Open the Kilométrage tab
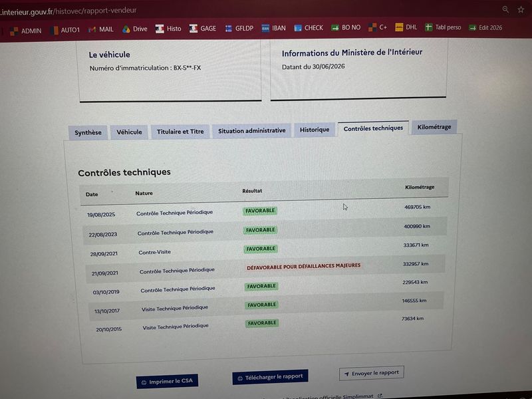The height and width of the screenshot is (399, 532). [x=434, y=127]
